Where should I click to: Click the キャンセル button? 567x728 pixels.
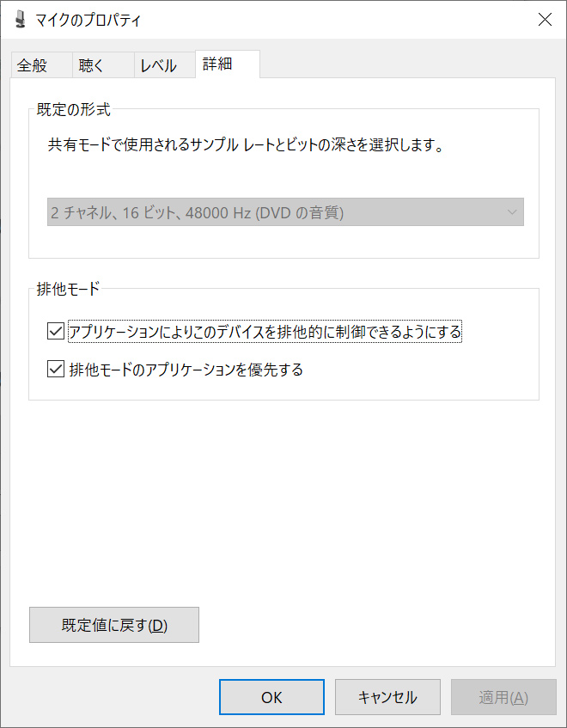[387, 697]
